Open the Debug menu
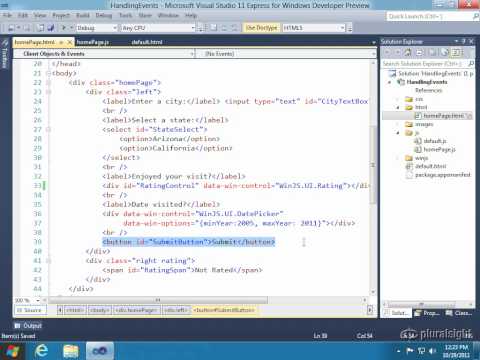Image resolution: width=480 pixels, height=360 pixels. [x=104, y=15]
